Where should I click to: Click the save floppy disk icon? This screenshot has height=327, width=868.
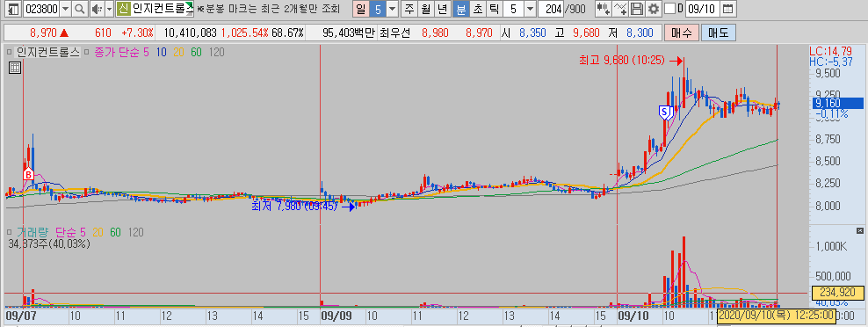pos(638,9)
